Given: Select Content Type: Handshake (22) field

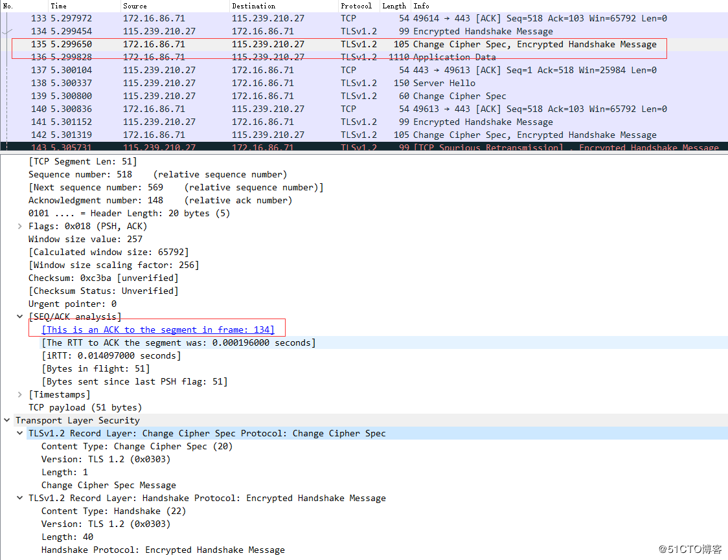Looking at the screenshot, I should [x=104, y=511].
